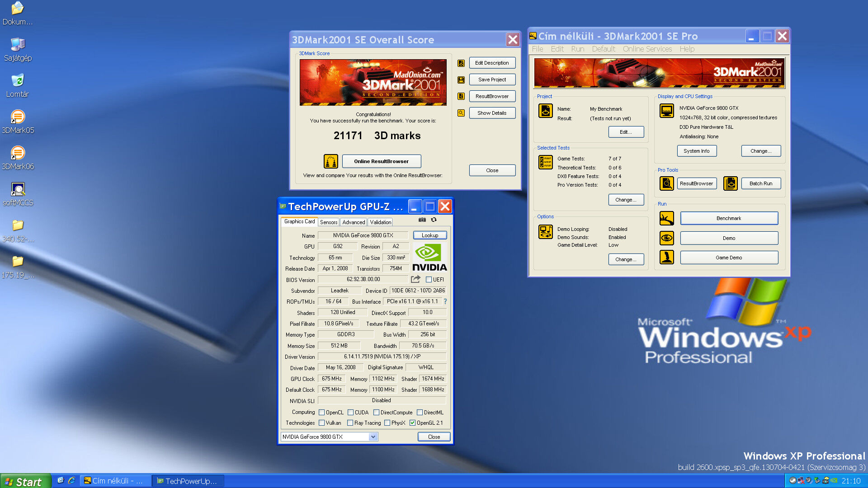Click the Pro Tools ResultBrowser magnifier icon
This screenshot has height=488, width=868.
tap(667, 183)
